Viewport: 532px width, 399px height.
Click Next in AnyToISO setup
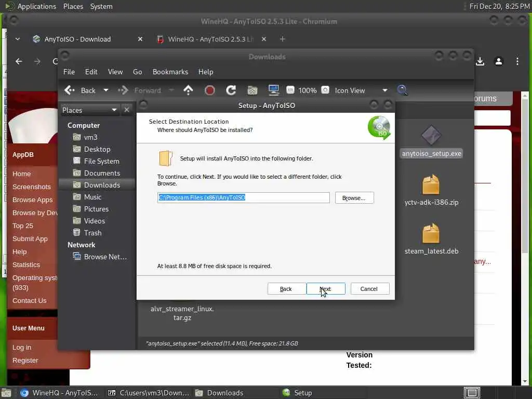(326, 289)
